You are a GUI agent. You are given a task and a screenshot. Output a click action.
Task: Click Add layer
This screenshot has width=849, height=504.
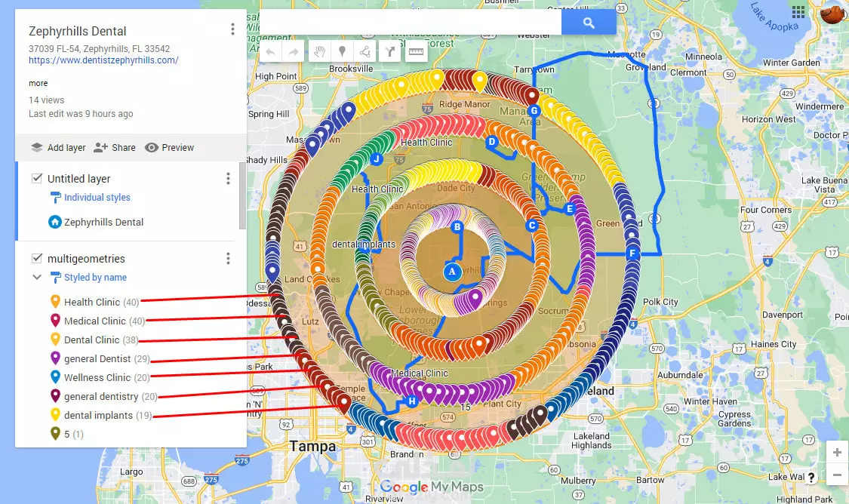tap(58, 147)
